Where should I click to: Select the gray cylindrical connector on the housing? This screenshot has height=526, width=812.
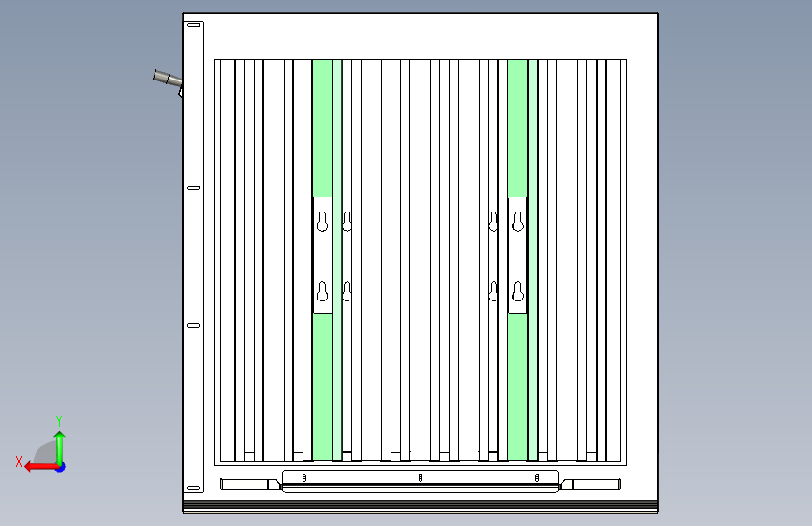click(x=168, y=79)
